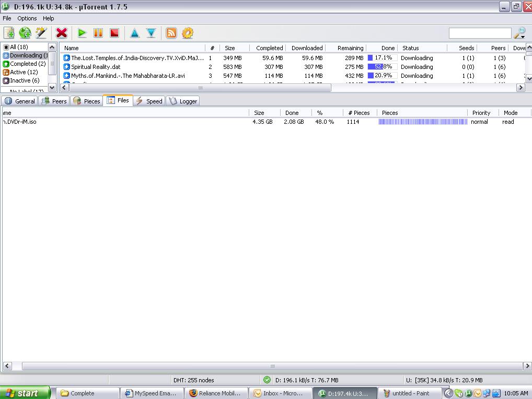Switch to the Speed tab

(x=149, y=101)
